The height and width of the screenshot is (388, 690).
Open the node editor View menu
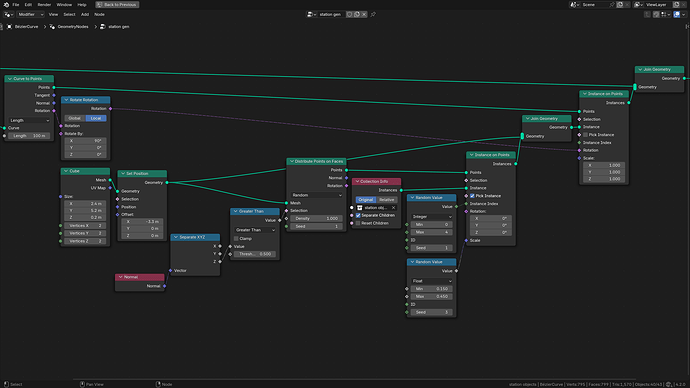53,15
